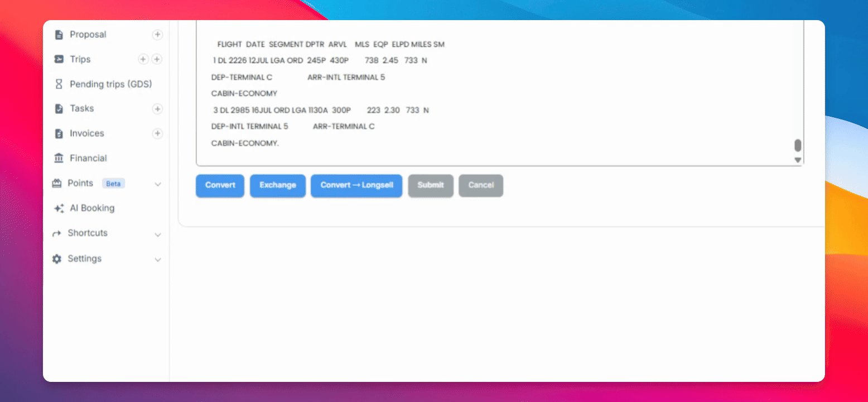Click the Financial bank icon
Screen dimensions: 868x402
tap(59, 159)
